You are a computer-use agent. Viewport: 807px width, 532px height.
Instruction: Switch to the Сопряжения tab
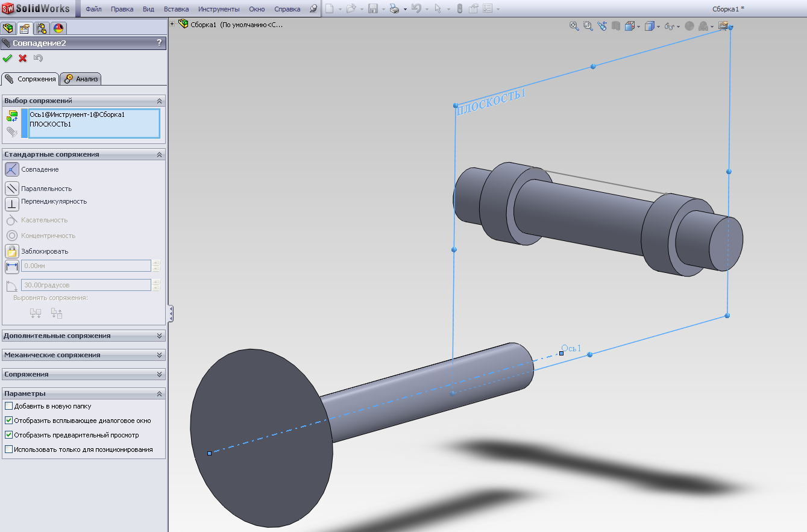pyautogui.click(x=30, y=79)
